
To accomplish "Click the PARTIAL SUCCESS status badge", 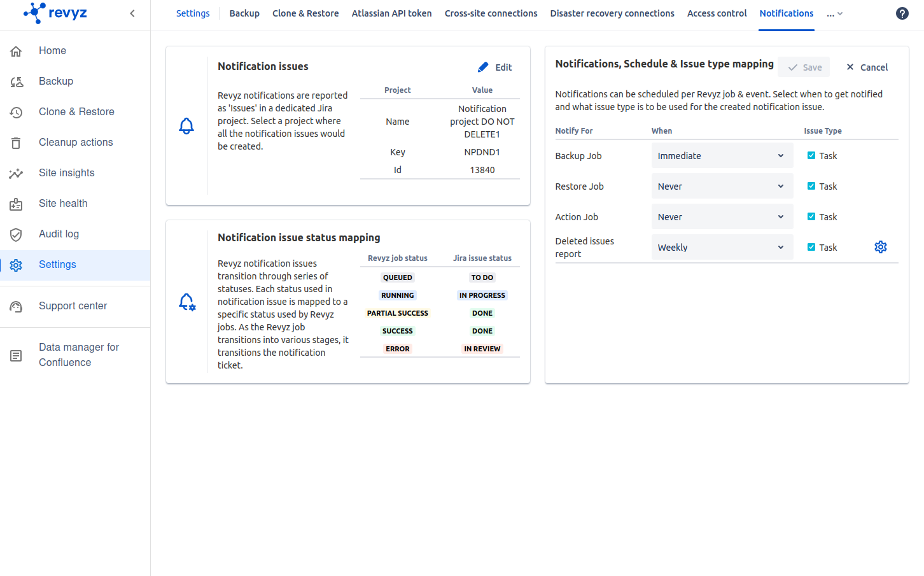I will click(398, 313).
